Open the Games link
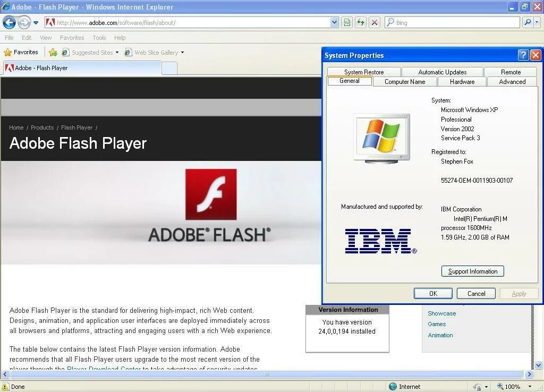This screenshot has width=544, height=392. (x=437, y=324)
